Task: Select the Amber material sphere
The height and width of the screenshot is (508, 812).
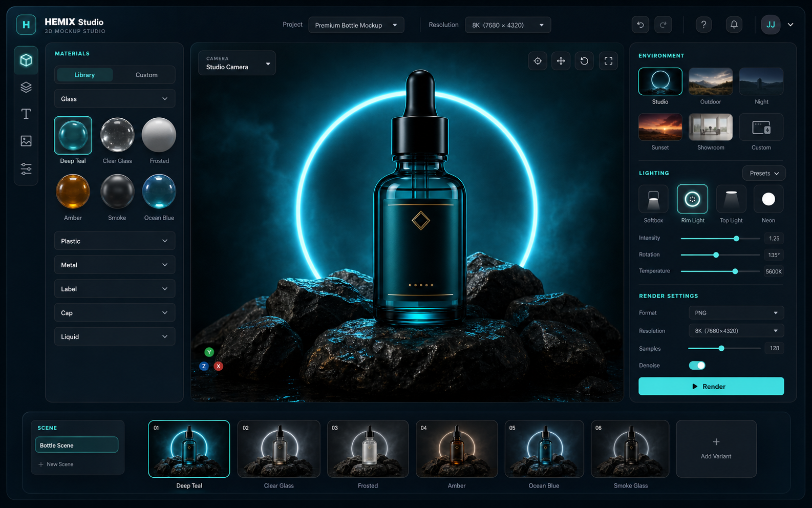Action: tap(73, 192)
